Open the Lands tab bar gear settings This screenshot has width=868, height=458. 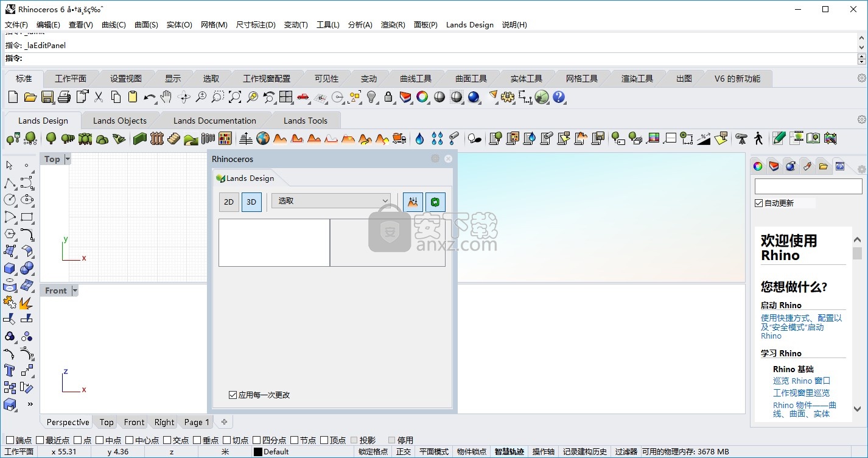(861, 119)
